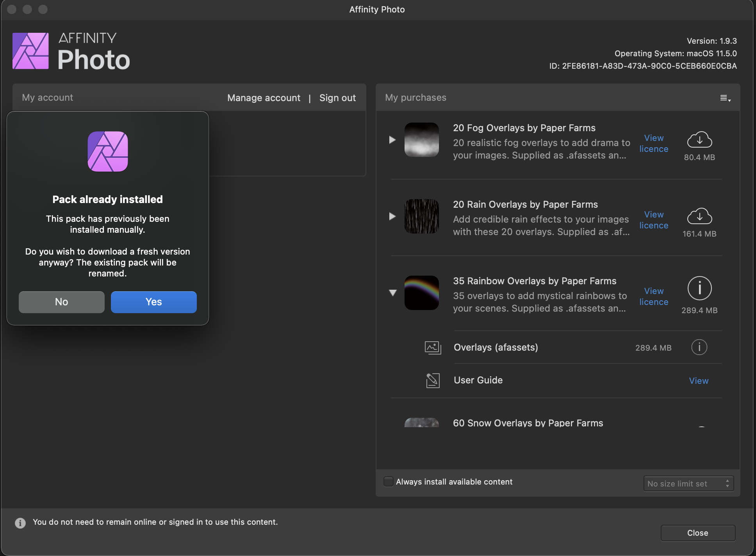Open the My purchases list options menu
The width and height of the screenshot is (756, 556).
[x=725, y=98]
